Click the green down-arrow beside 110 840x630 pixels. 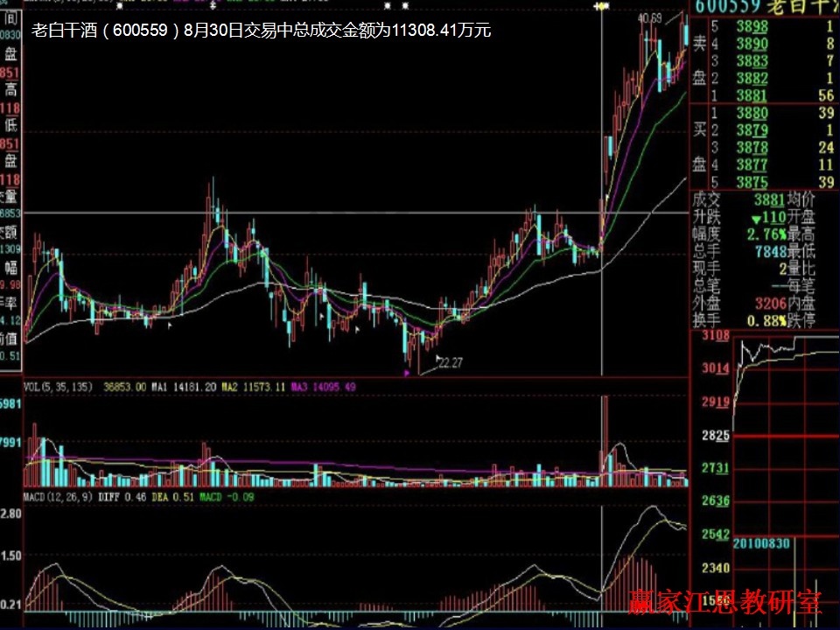pos(730,217)
